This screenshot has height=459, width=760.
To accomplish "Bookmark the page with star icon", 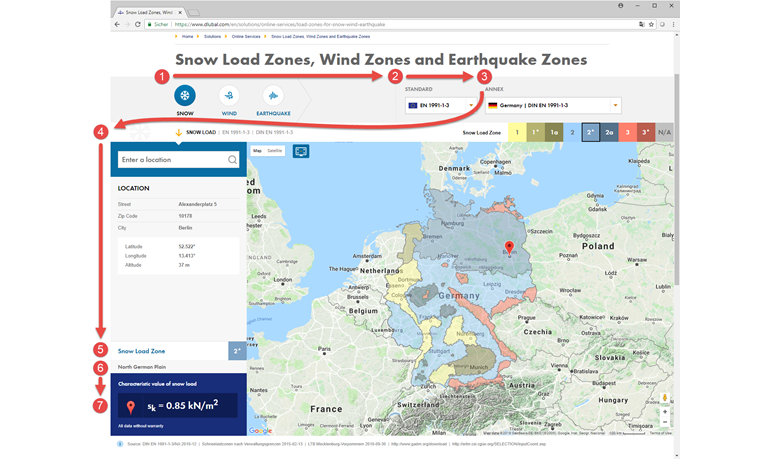I will coord(651,24).
